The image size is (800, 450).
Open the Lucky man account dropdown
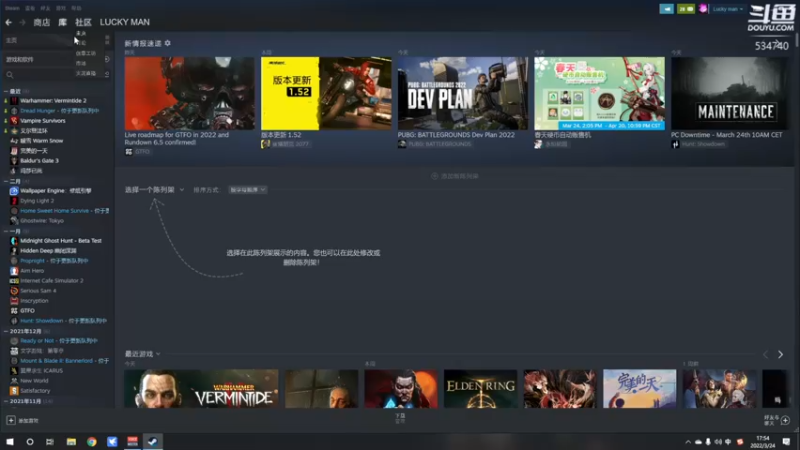[x=728, y=9]
